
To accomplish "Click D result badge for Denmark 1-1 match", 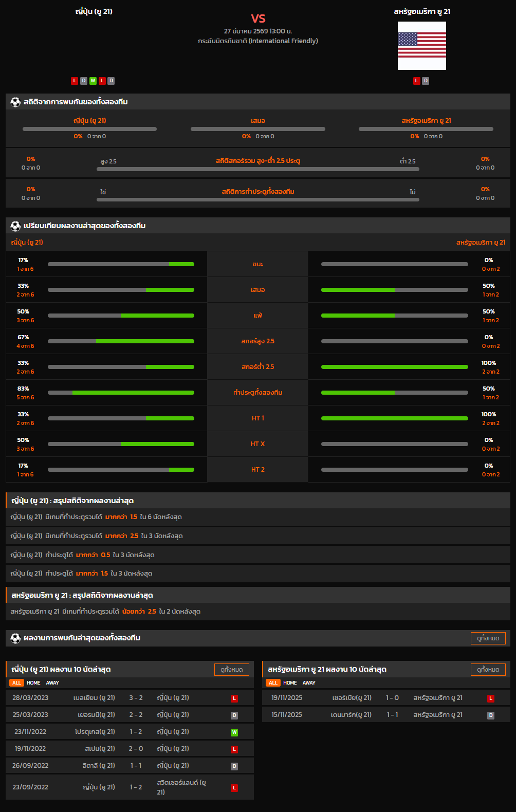I will (491, 715).
